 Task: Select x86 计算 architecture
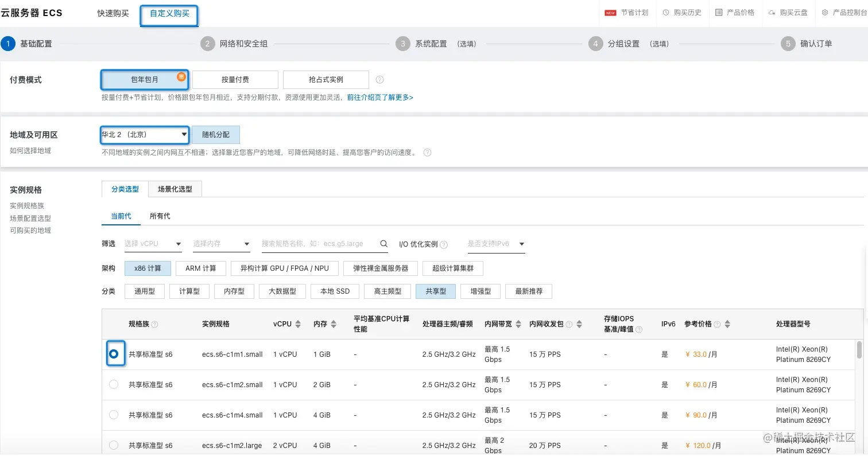(148, 268)
